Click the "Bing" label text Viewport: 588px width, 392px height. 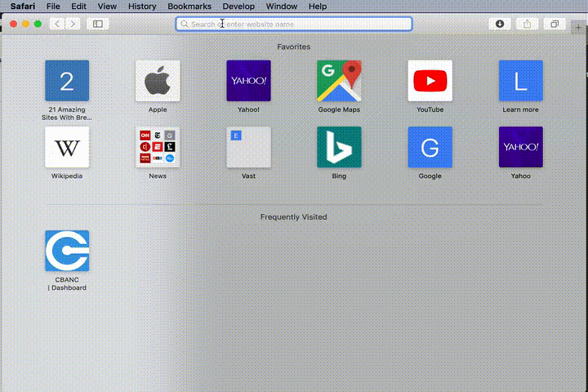tap(339, 176)
